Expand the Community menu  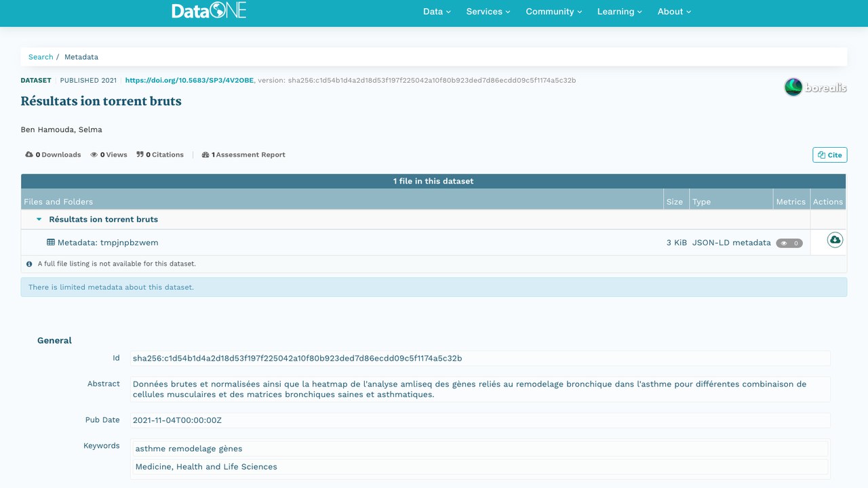[x=554, y=12]
